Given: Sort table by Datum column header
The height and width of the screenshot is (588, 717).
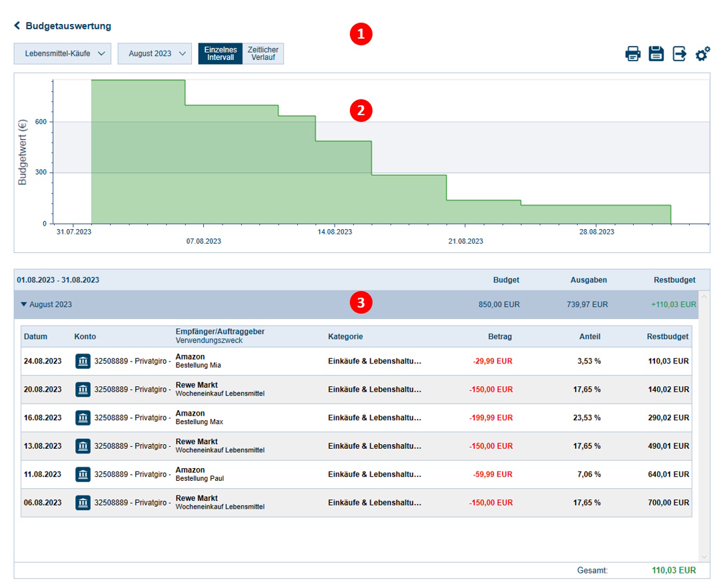Looking at the screenshot, I should 36,337.
